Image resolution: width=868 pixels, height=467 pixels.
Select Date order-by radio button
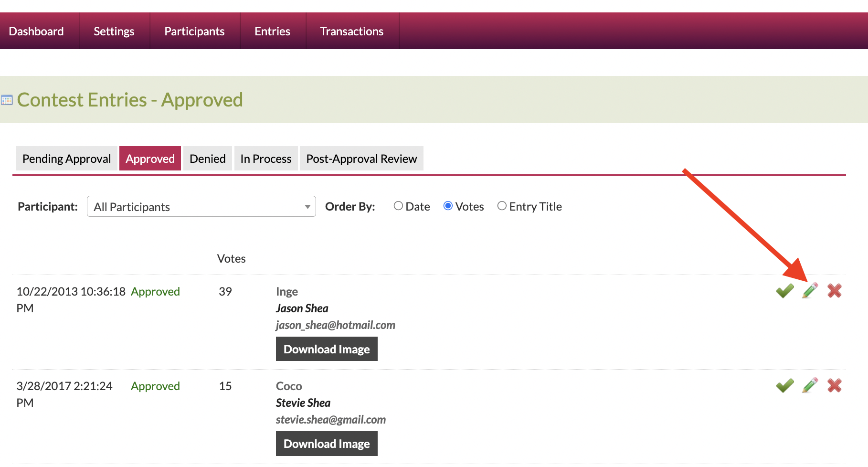click(x=398, y=206)
